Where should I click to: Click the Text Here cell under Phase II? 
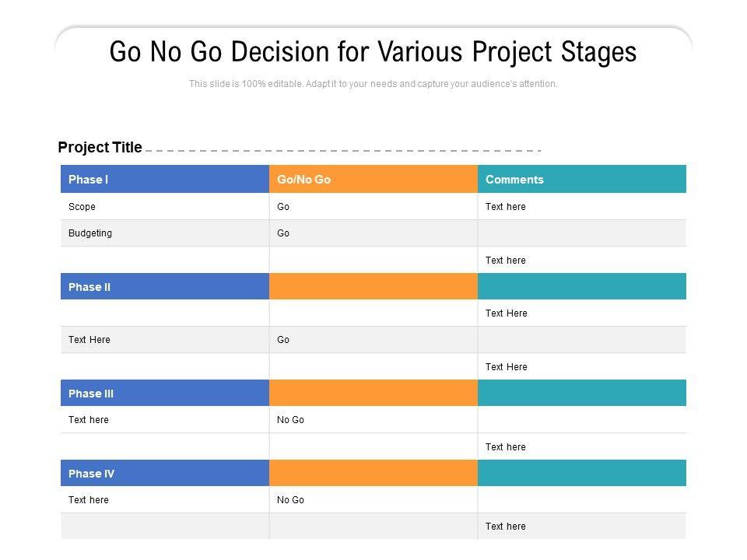[x=89, y=340]
